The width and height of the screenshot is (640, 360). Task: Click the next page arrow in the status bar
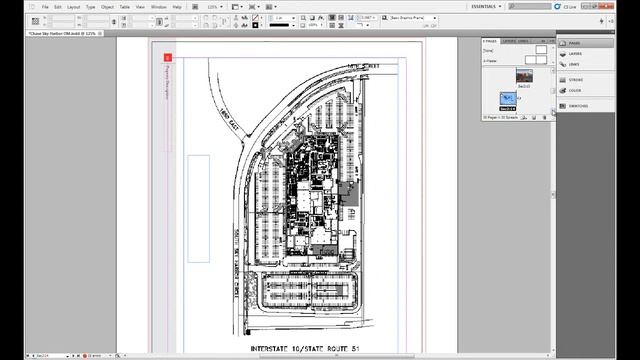73,356
